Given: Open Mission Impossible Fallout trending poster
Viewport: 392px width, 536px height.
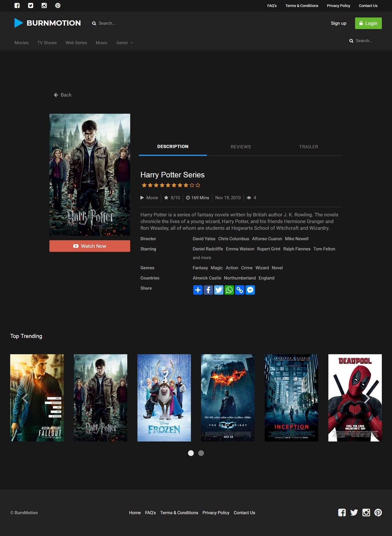Looking at the screenshot, I should (37, 398).
